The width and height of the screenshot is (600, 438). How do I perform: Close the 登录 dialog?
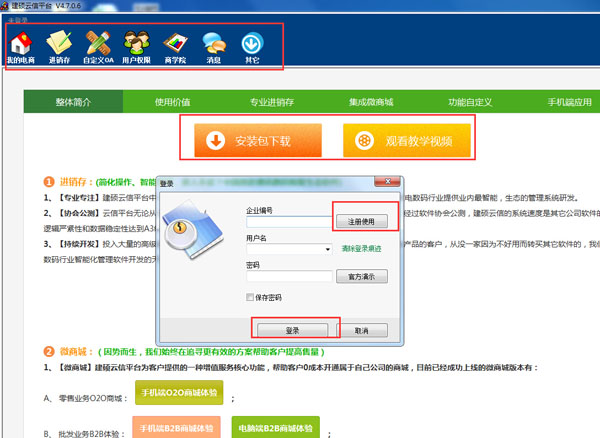click(x=387, y=181)
